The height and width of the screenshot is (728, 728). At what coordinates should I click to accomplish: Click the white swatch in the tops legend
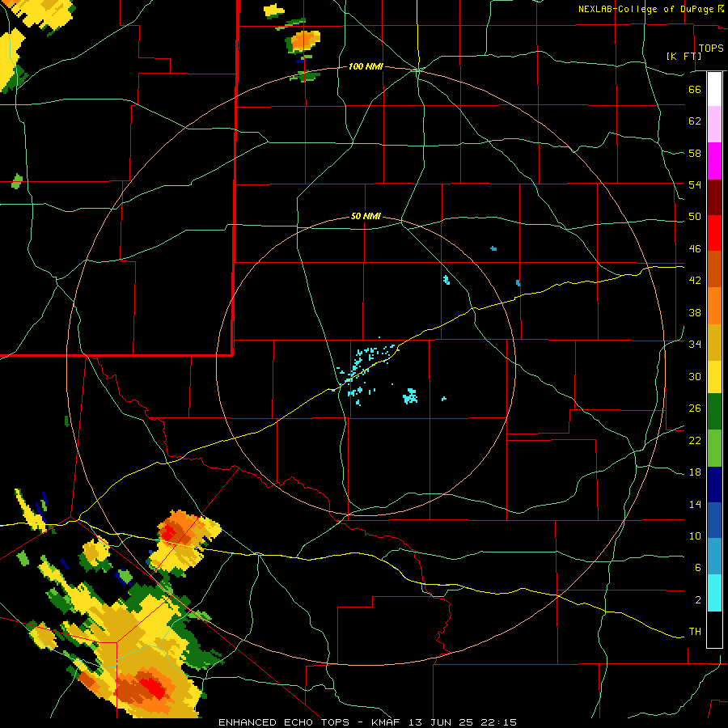coord(714,89)
